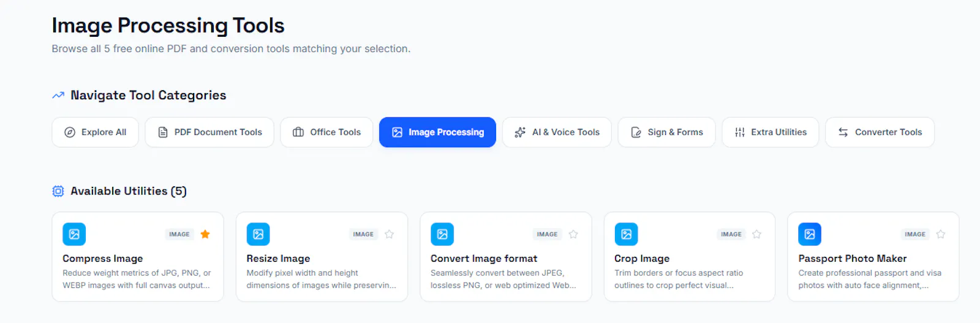Open Extra Utilities category
Image resolution: width=980 pixels, height=323 pixels.
[771, 132]
